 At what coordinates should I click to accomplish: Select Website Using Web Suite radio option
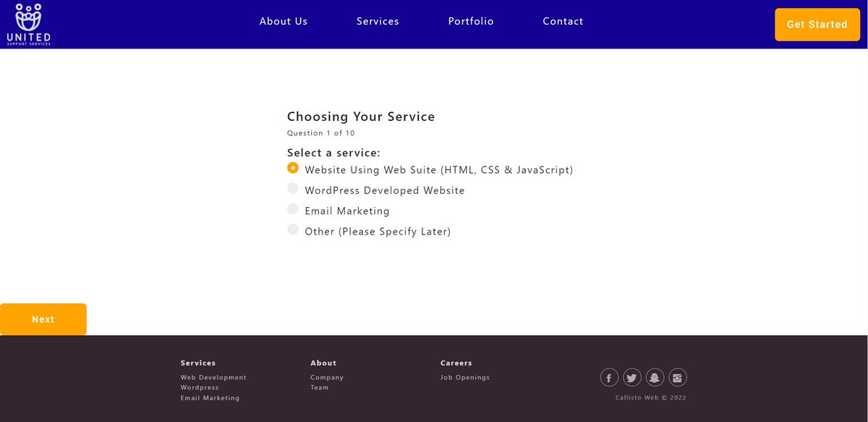coord(293,168)
